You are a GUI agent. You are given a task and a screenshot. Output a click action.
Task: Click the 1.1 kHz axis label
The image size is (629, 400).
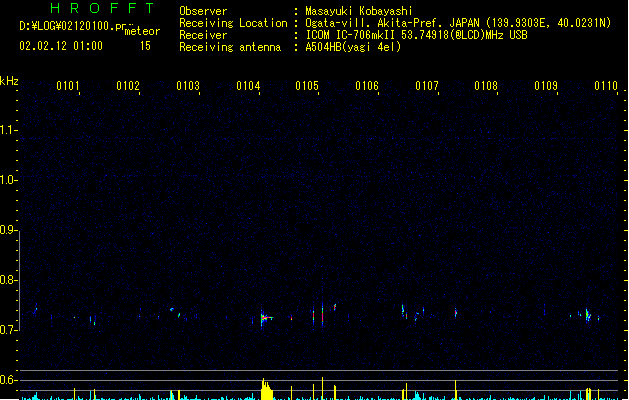coord(8,130)
